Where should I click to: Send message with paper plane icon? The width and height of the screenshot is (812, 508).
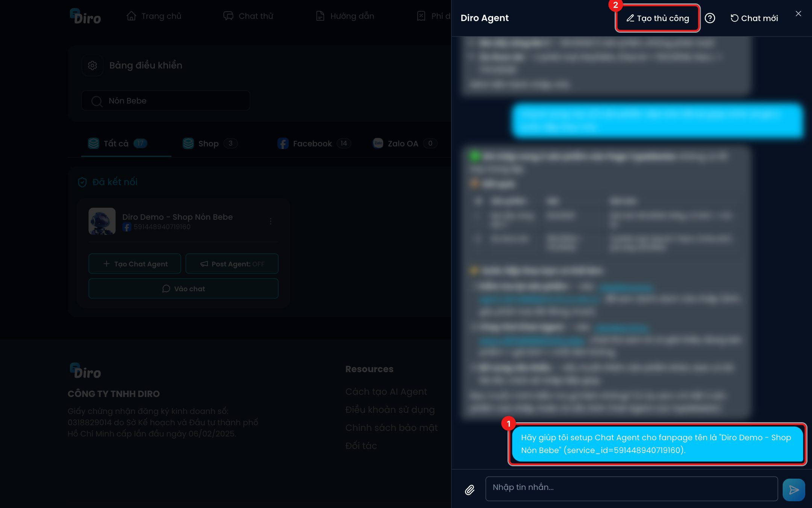click(x=794, y=490)
